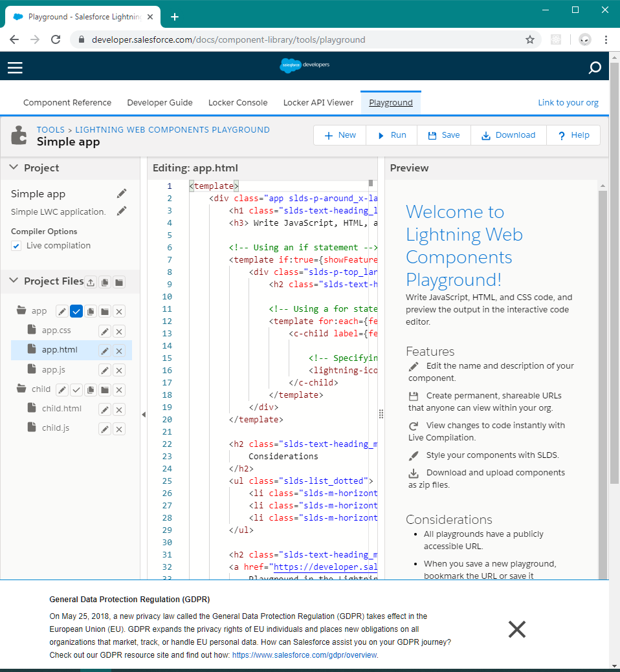Set child folder as main component checkmark

click(76, 390)
